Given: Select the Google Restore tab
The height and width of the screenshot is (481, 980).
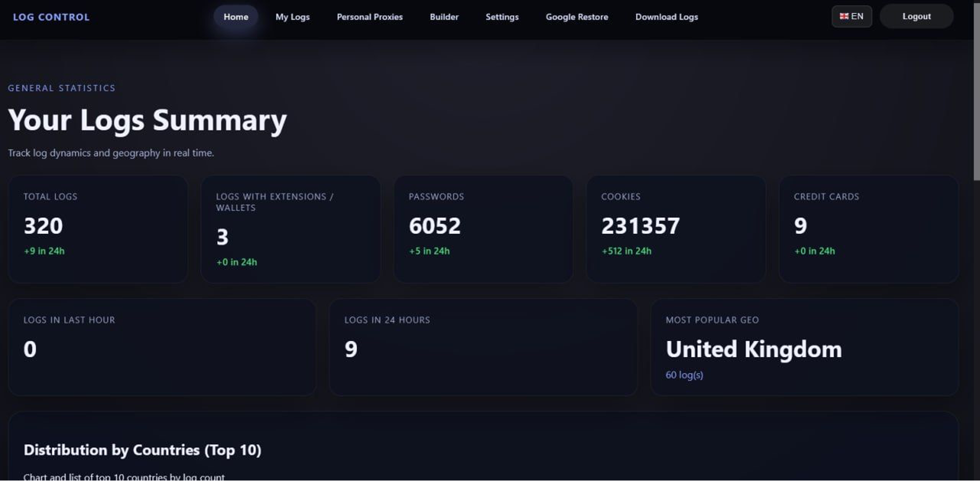Looking at the screenshot, I should 577,17.
